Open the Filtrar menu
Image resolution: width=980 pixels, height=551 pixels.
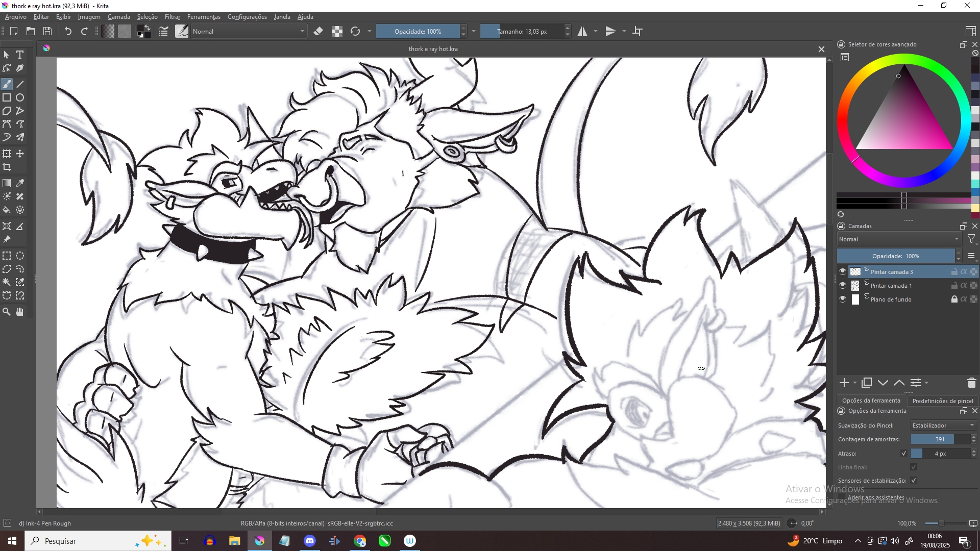click(x=172, y=17)
